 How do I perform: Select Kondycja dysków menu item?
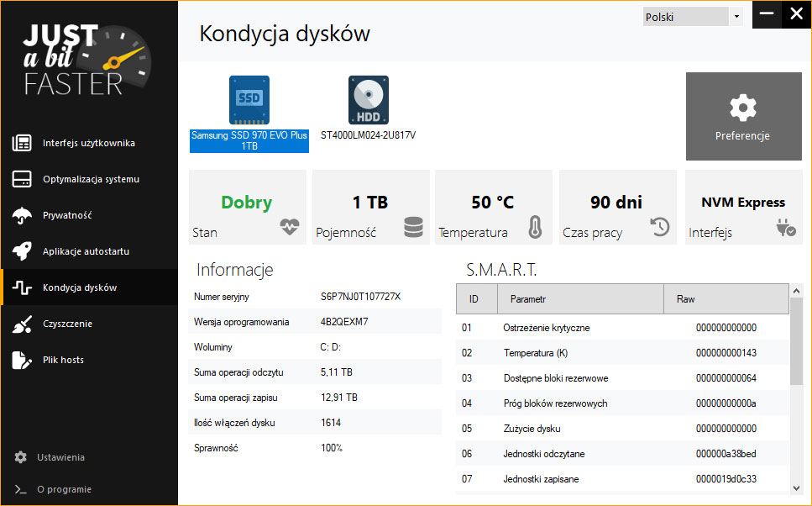tap(89, 287)
